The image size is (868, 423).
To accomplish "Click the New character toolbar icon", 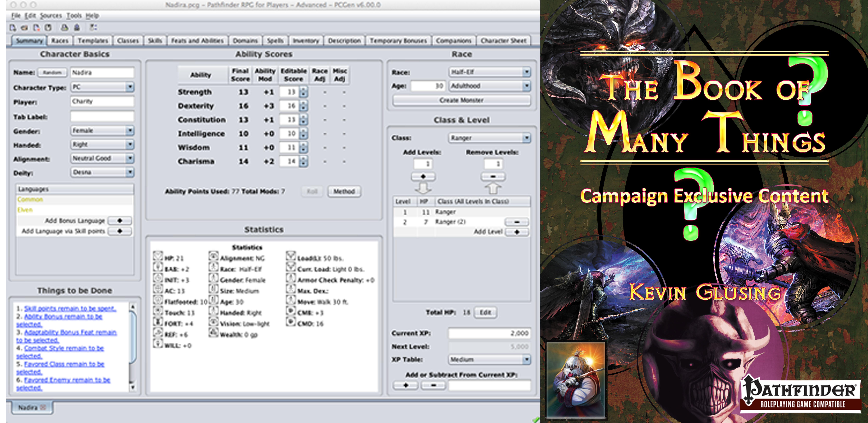I will 13,28.
